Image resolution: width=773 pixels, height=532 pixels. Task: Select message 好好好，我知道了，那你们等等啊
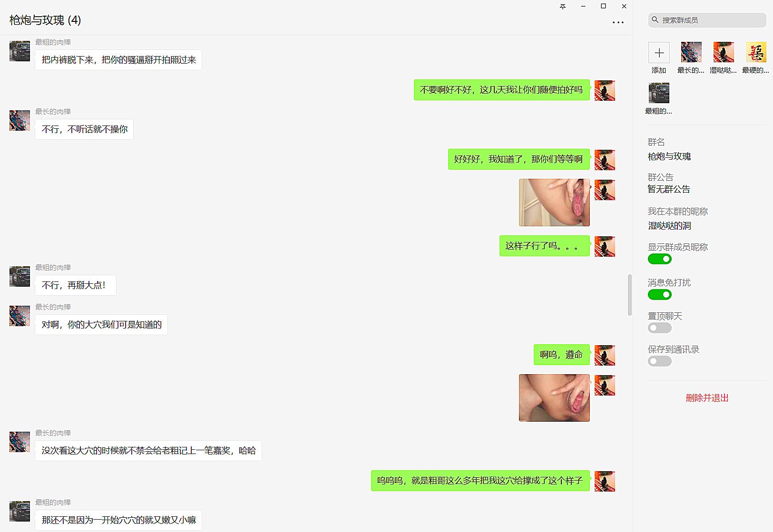[x=519, y=159]
